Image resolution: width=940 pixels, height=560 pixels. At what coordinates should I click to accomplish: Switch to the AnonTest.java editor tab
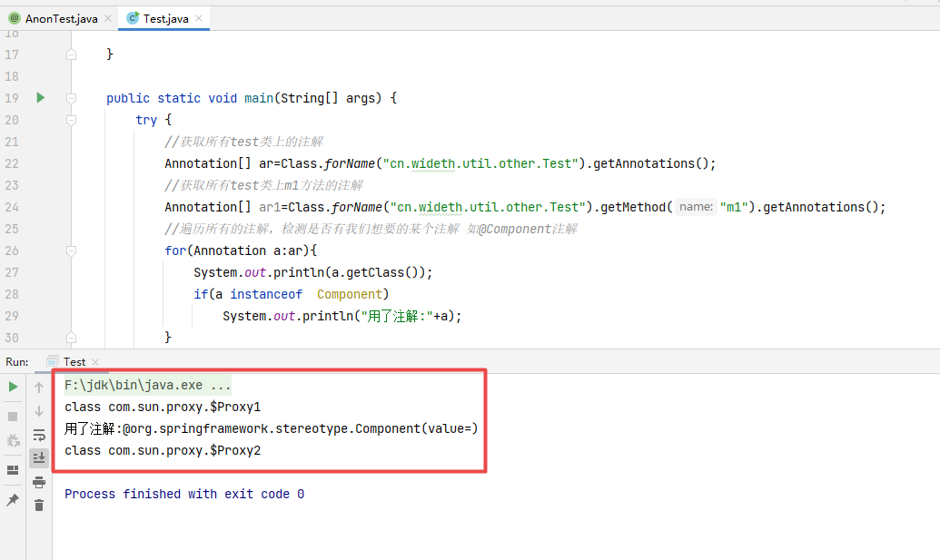click(x=61, y=18)
